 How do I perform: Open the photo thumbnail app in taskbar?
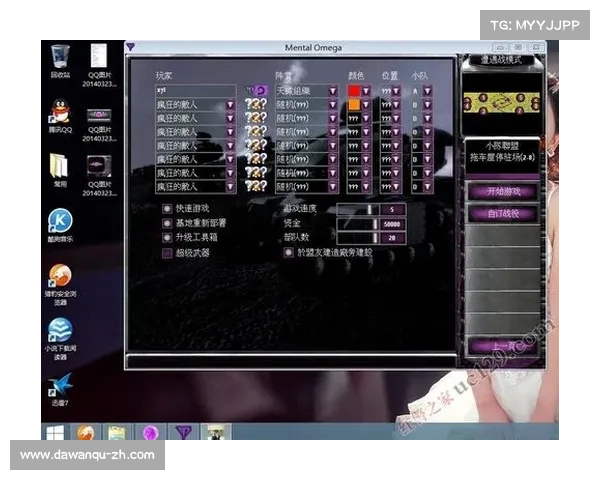[215, 433]
